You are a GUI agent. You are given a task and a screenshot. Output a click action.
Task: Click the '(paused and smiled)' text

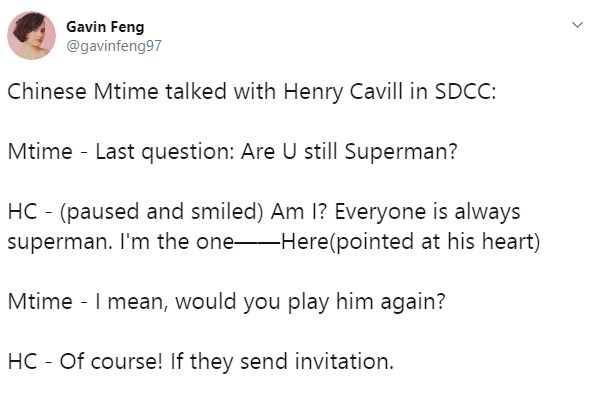tap(161, 211)
